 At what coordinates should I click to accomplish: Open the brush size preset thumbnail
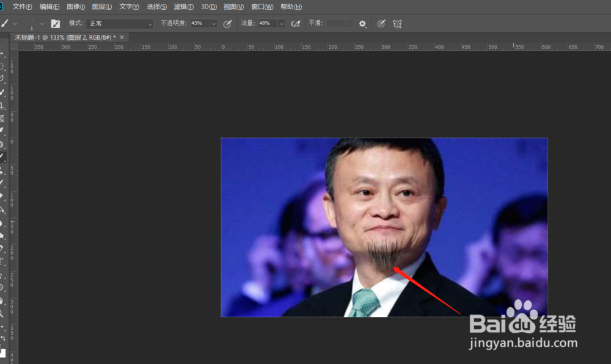pyautogui.click(x=32, y=24)
